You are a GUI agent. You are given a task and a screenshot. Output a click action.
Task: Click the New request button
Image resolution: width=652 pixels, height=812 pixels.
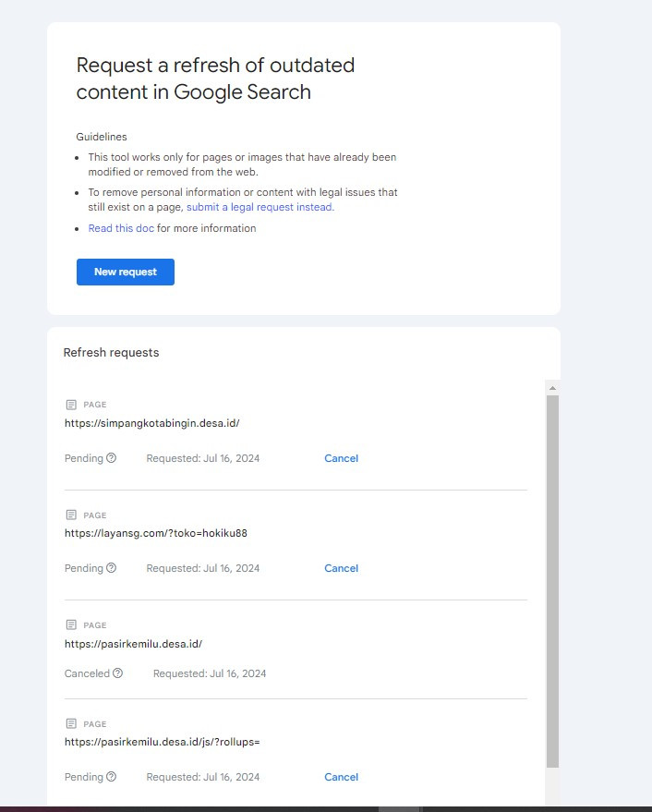click(126, 273)
